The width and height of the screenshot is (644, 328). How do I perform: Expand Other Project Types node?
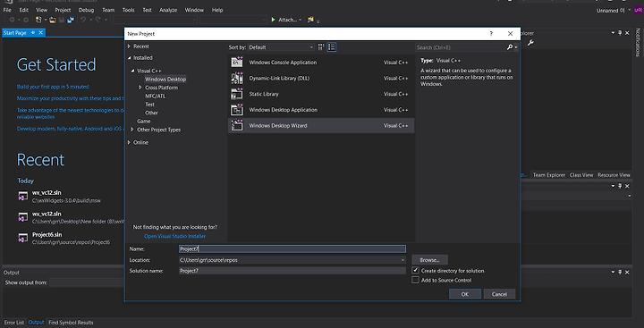point(132,130)
